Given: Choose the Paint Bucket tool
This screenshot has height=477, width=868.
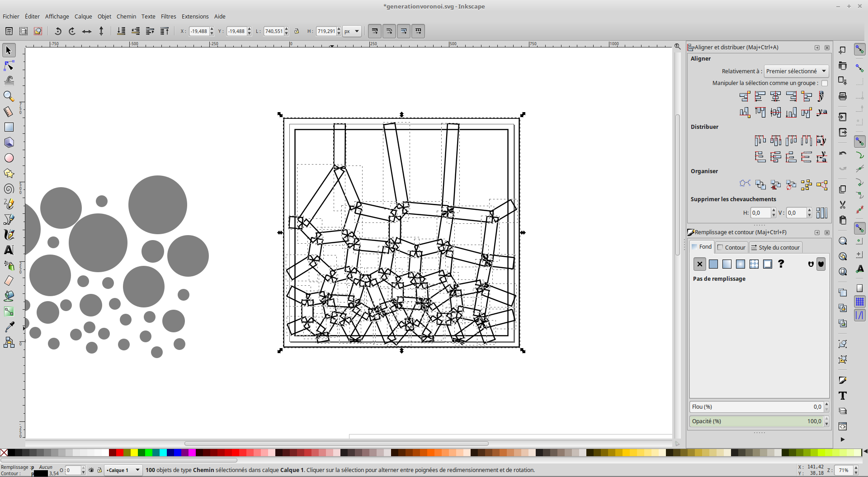Looking at the screenshot, I should coord(9,296).
